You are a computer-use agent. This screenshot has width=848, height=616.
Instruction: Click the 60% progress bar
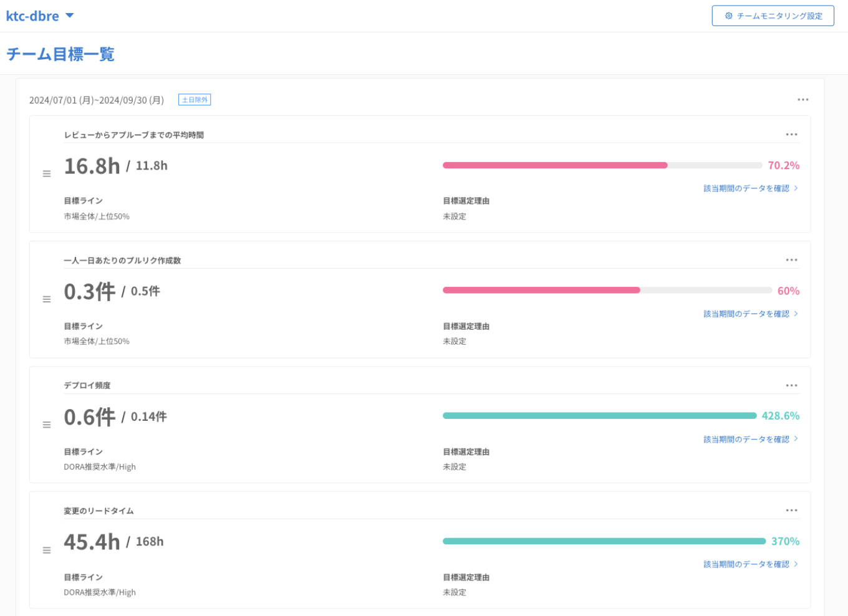click(607, 291)
